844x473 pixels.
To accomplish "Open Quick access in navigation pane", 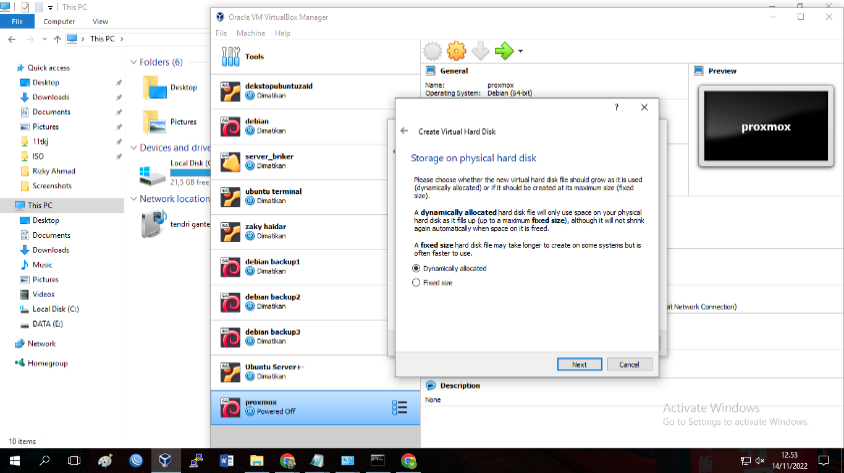I will 48,68.
